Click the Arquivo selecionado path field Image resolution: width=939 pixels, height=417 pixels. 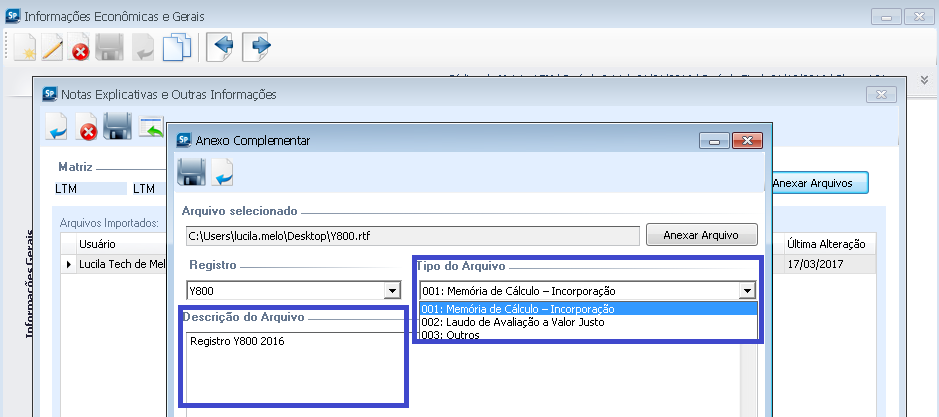413,236
